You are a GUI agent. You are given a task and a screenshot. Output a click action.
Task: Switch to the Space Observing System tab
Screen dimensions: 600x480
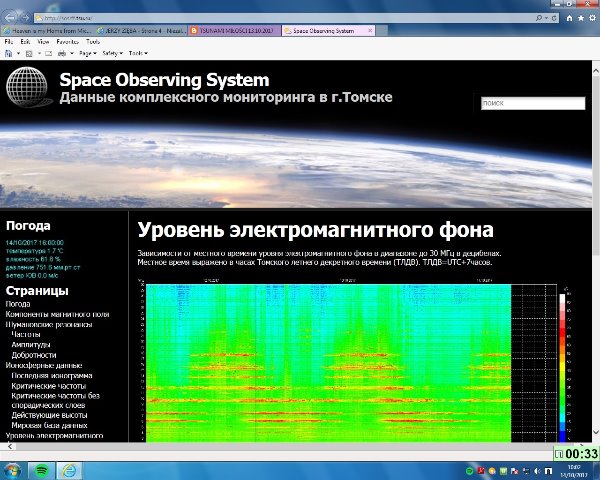(325, 31)
